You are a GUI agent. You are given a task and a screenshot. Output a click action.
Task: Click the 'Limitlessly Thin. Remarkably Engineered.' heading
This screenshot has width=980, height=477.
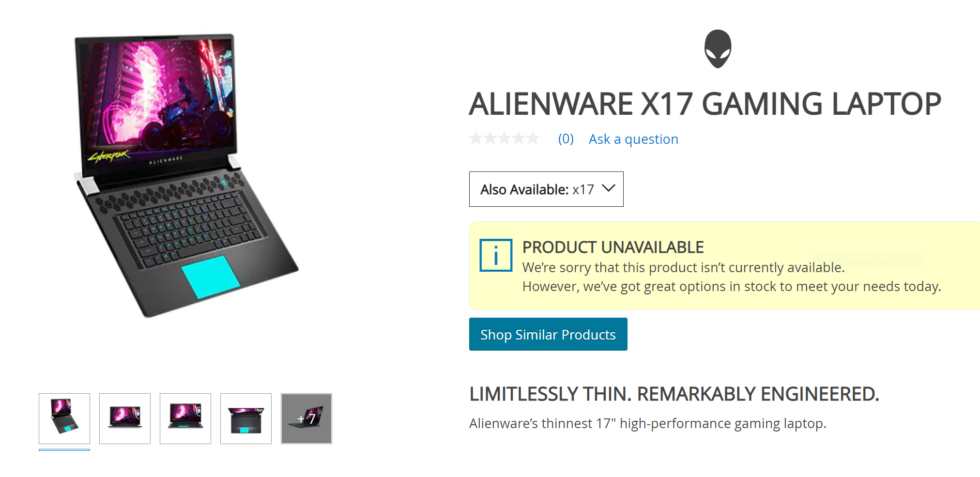pyautogui.click(x=674, y=394)
